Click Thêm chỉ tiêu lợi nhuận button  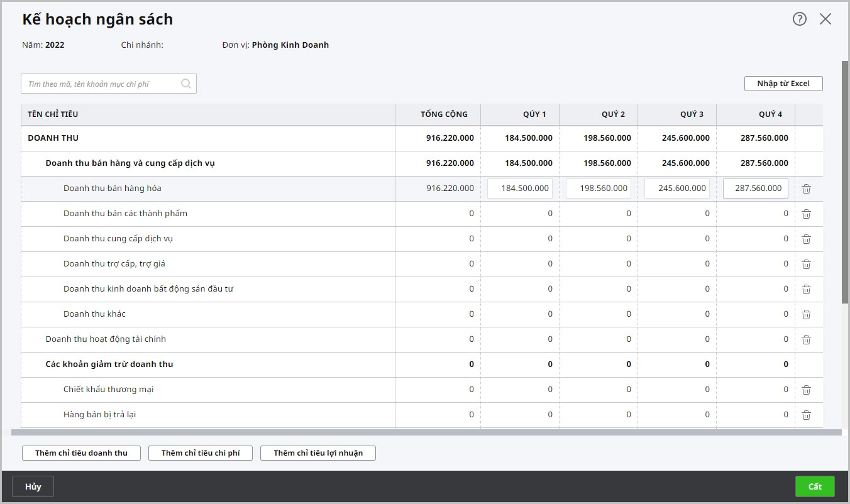(x=318, y=453)
